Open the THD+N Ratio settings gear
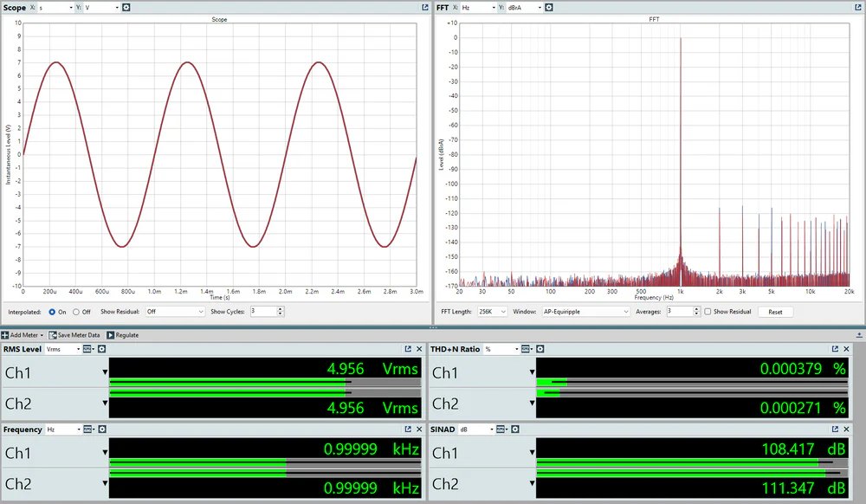 [540, 349]
